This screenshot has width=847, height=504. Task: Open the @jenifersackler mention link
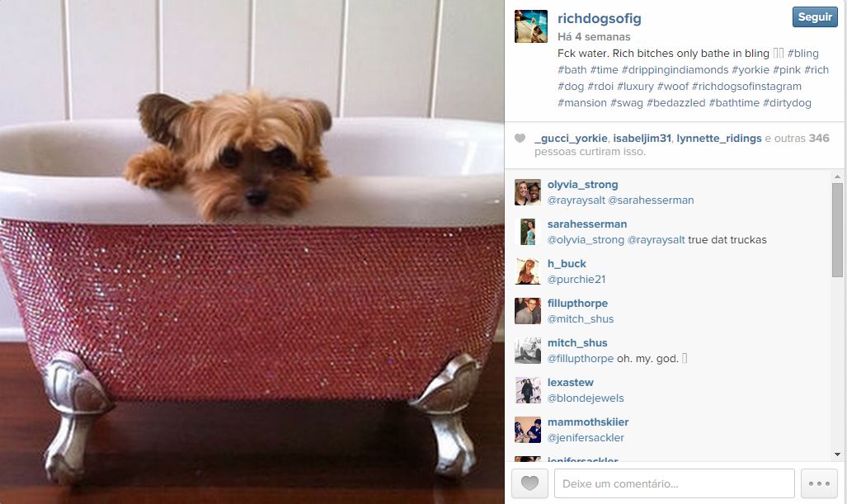pos(586,437)
